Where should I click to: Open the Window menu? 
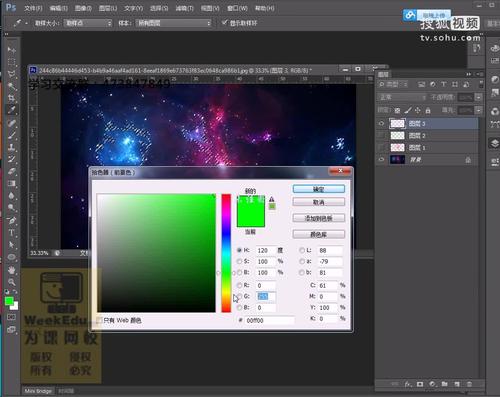pyautogui.click(x=237, y=8)
